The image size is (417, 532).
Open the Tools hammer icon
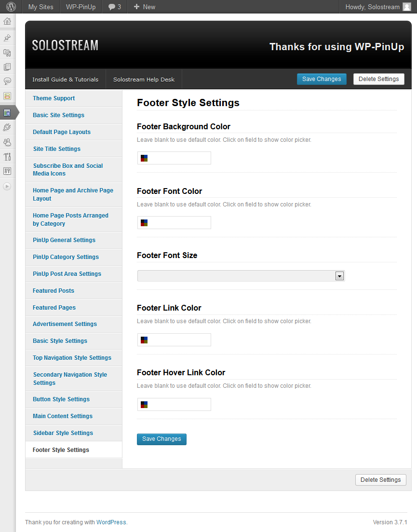pyautogui.click(x=7, y=156)
